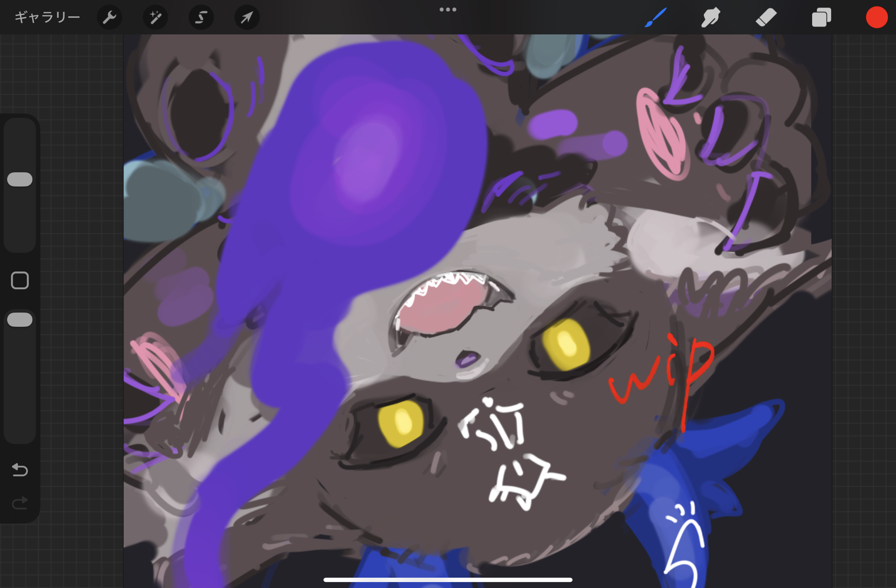Select the Brush paint tool
896x588 pixels.
(x=656, y=17)
